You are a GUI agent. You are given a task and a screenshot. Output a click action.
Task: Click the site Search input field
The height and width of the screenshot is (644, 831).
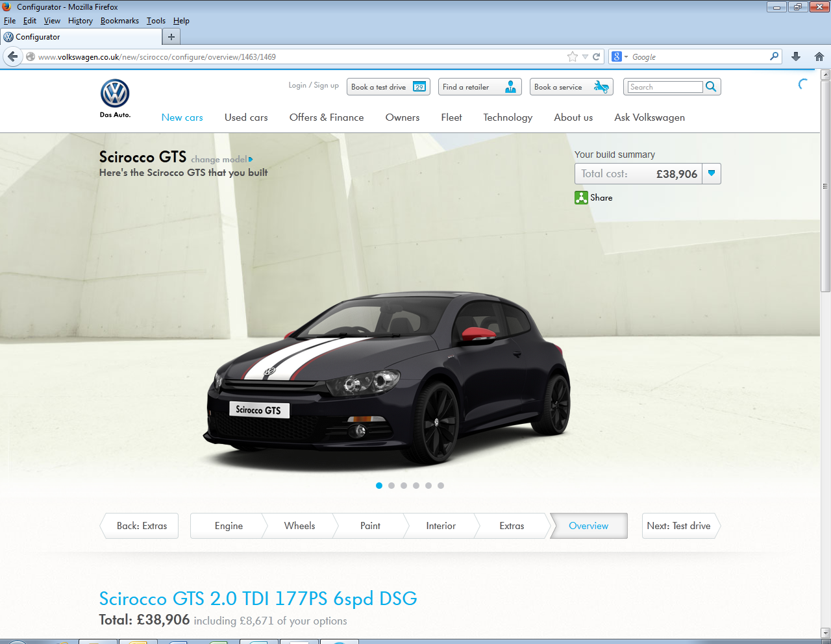[x=665, y=87]
